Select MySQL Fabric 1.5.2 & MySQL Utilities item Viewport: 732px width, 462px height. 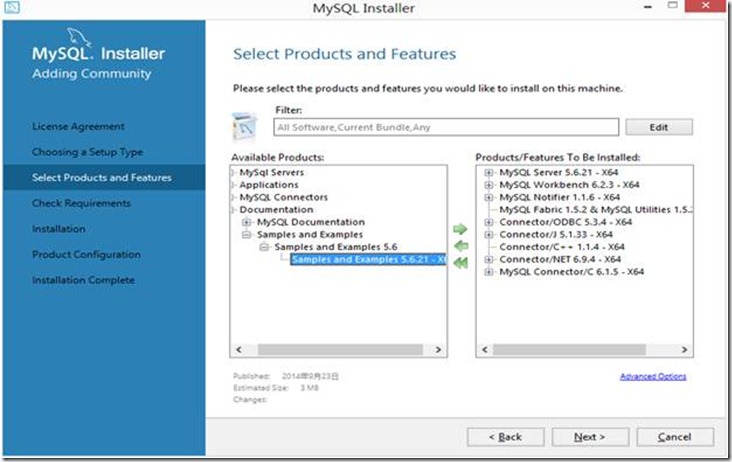[596, 210]
